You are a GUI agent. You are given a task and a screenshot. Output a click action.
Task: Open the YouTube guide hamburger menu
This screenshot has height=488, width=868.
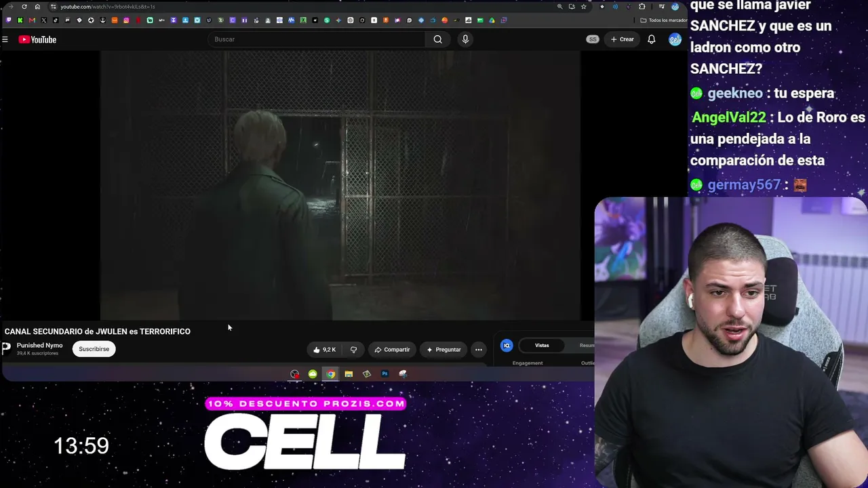(x=5, y=39)
